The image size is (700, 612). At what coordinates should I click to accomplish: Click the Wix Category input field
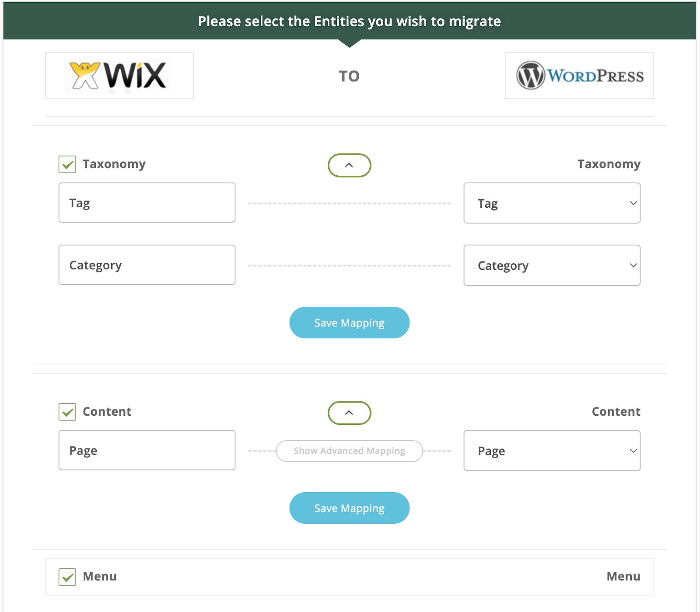point(147,265)
